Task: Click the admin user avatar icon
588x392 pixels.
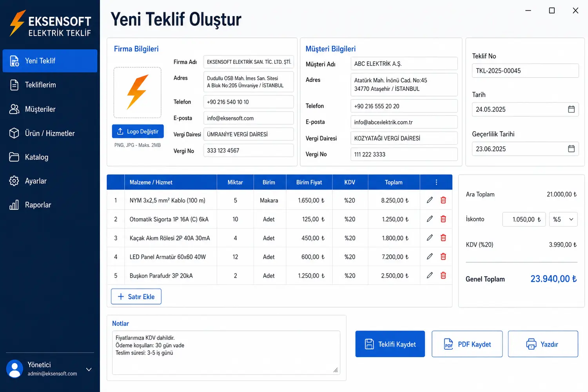Action: click(15, 369)
